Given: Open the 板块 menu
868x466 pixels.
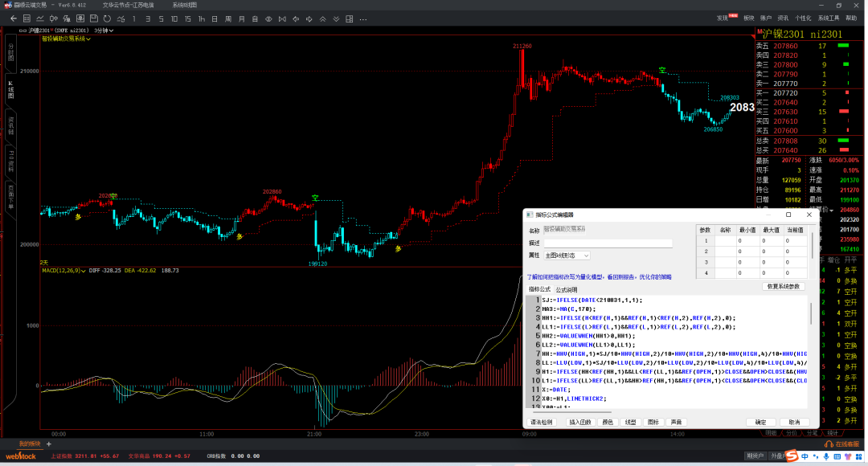Looking at the screenshot, I should point(749,18).
